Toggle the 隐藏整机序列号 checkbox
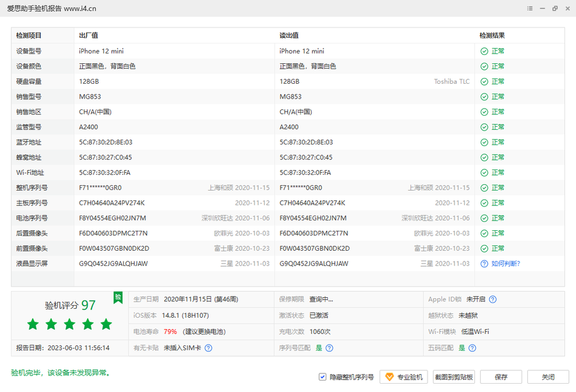The image size is (576, 392). click(x=322, y=377)
